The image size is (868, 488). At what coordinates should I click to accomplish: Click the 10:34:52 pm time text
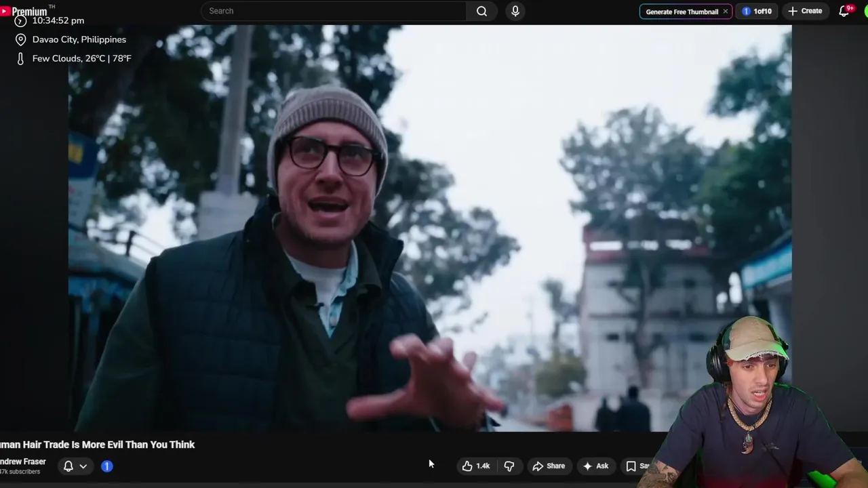coord(58,21)
